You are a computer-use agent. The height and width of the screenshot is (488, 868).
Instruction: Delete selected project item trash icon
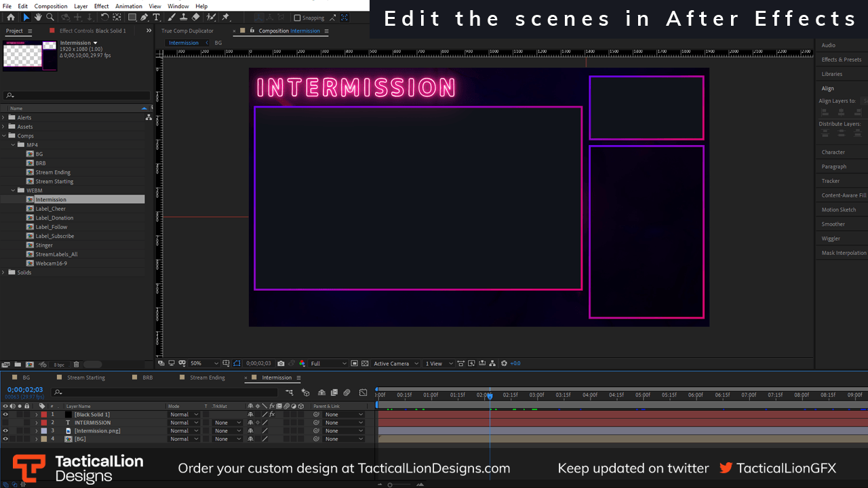[76, 365]
